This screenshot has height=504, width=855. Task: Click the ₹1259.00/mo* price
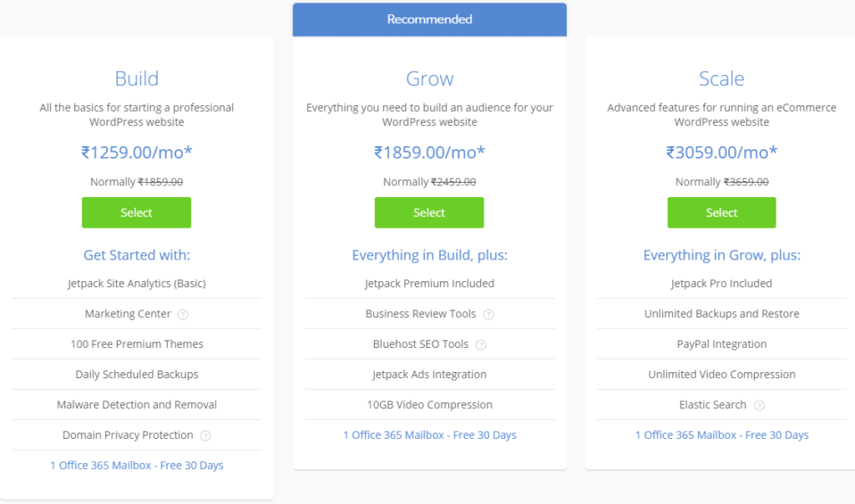click(x=137, y=152)
